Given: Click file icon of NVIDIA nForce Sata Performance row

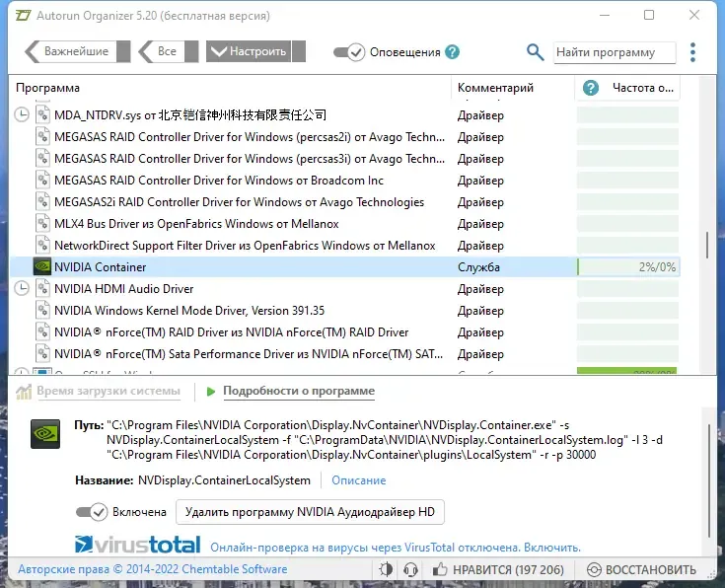Looking at the screenshot, I should 42,354.
